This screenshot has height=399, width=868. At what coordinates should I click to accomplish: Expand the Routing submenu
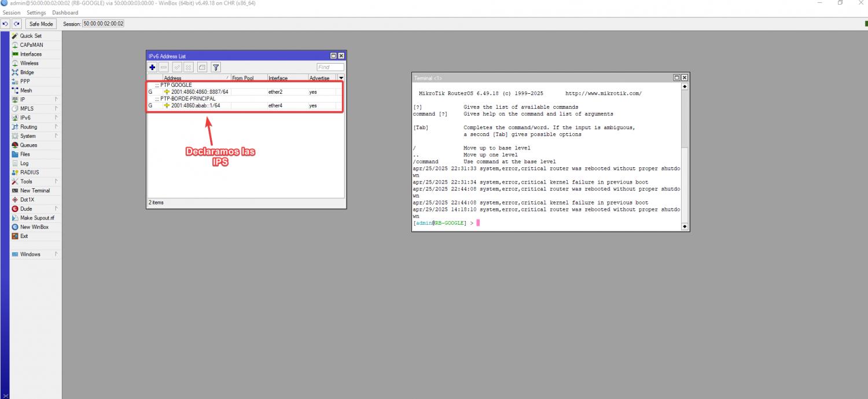28,127
